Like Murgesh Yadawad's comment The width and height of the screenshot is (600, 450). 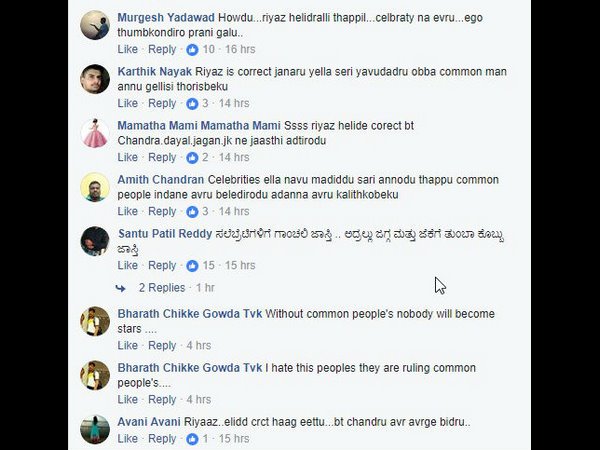[x=128, y=49]
